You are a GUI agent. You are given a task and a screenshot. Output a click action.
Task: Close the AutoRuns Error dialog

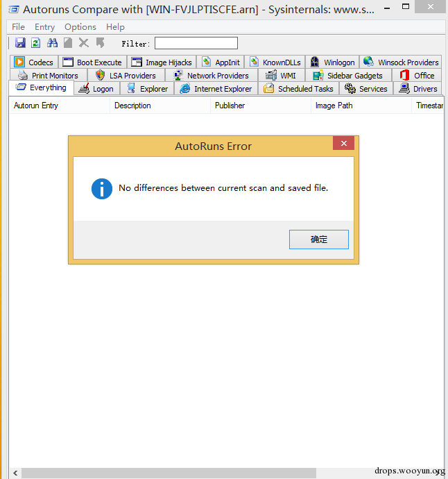click(344, 143)
